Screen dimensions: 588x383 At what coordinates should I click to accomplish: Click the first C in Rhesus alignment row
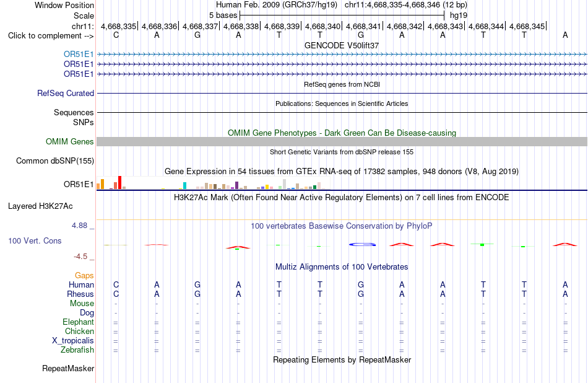tap(116, 294)
